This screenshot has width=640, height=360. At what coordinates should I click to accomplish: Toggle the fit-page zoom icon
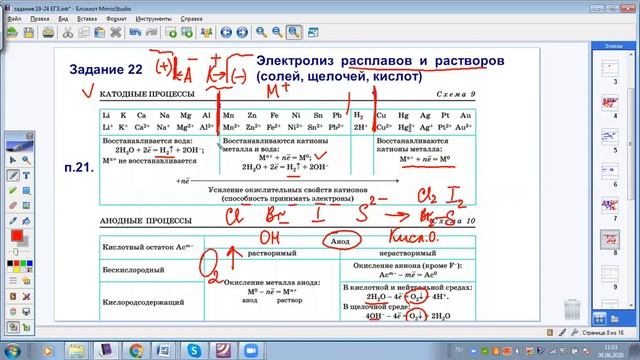coord(294,32)
